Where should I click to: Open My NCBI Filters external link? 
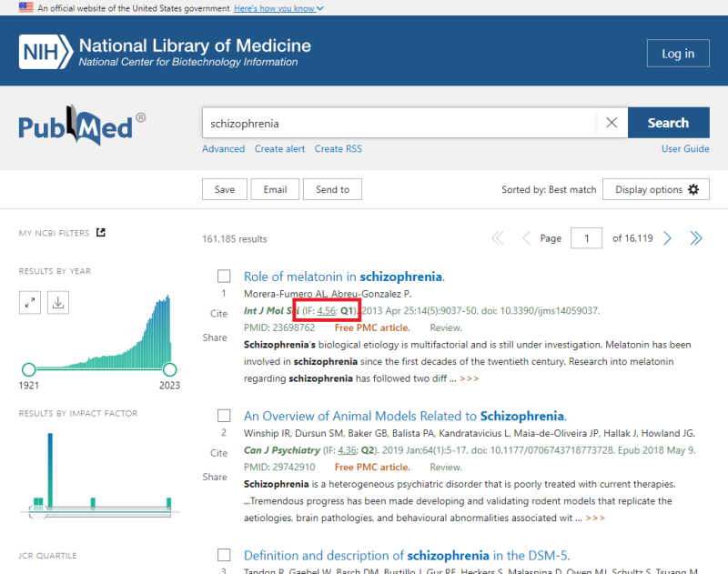(x=101, y=233)
